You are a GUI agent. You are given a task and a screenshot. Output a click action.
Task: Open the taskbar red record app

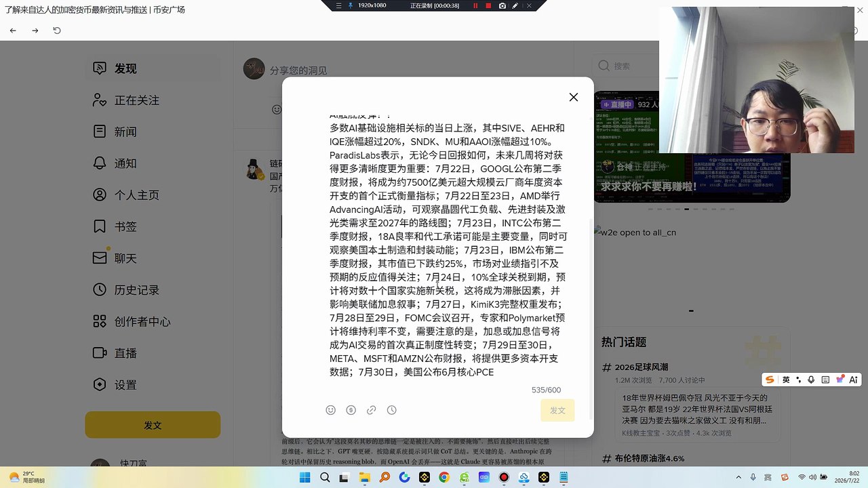504,477
